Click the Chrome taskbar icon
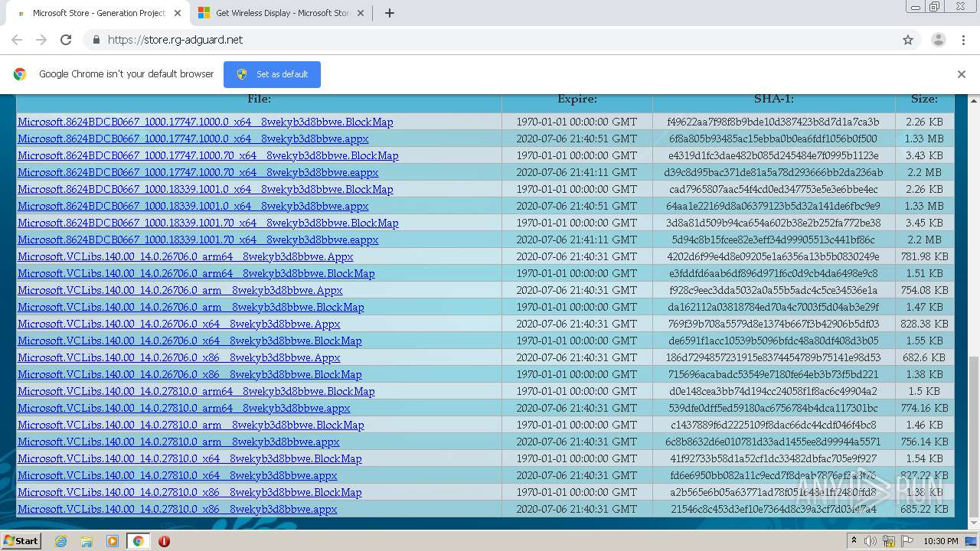Screen dimensions: 980x551 coord(138,541)
